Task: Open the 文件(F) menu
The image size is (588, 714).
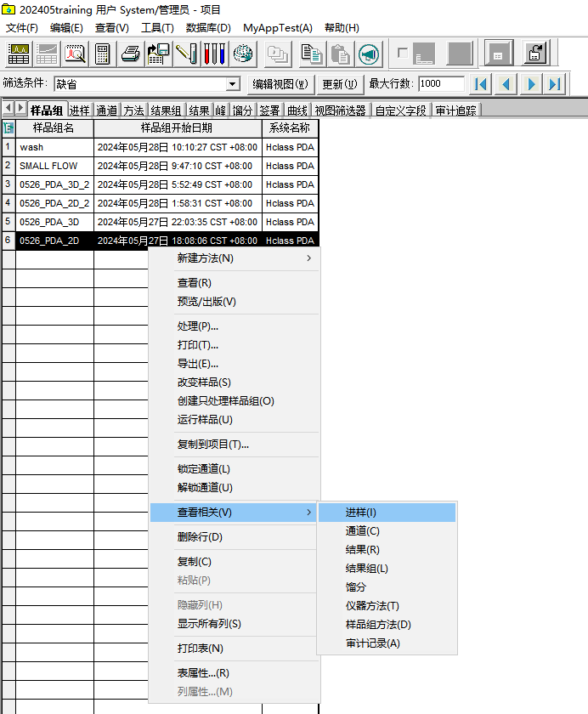Action: (21, 28)
